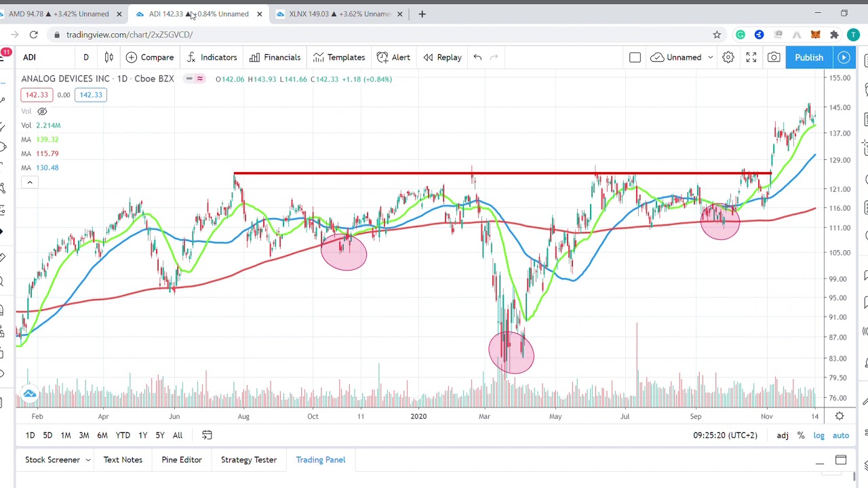Select the Vol 2.214M legend entry
Viewport: 868px width, 488px height.
[x=41, y=125]
